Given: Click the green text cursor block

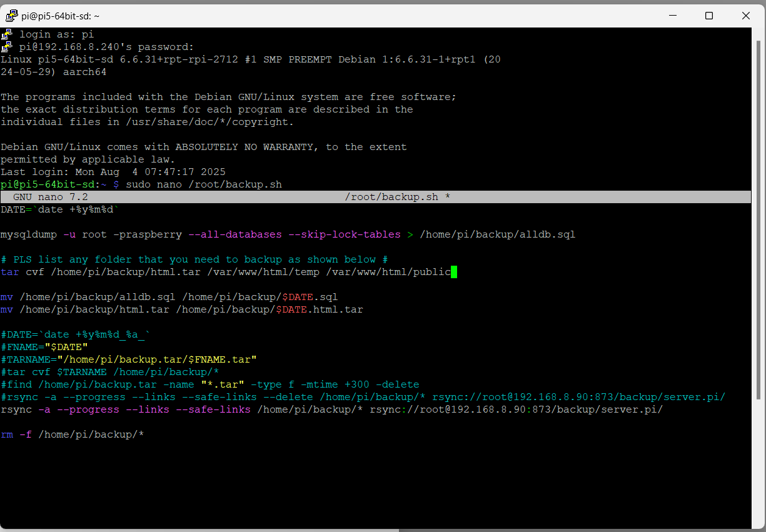Looking at the screenshot, I should 454,272.
